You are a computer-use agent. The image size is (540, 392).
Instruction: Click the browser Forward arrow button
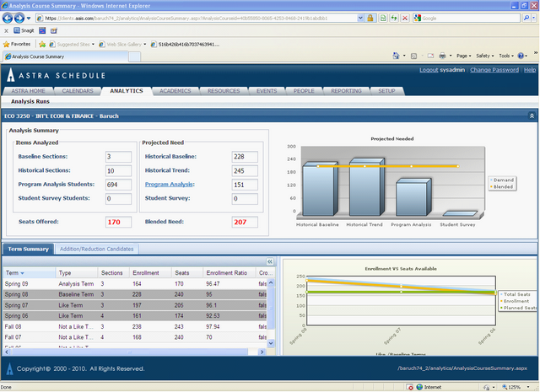point(19,18)
